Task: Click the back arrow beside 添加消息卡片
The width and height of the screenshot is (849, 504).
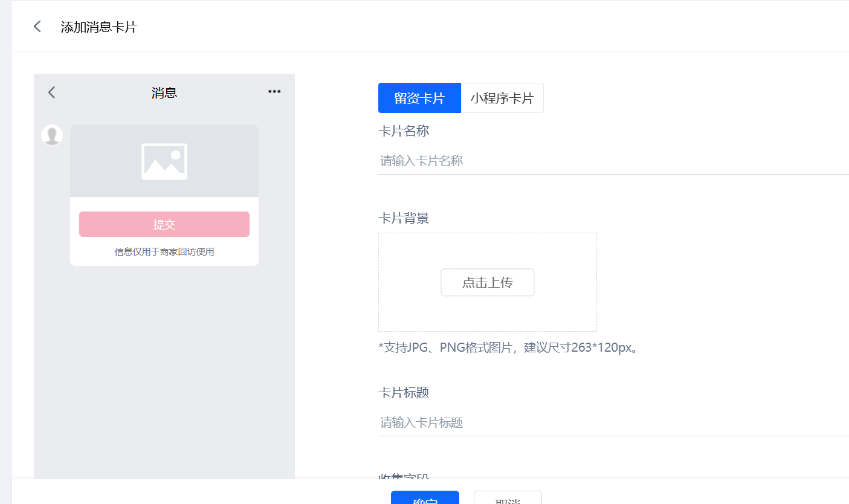Action: [x=37, y=27]
